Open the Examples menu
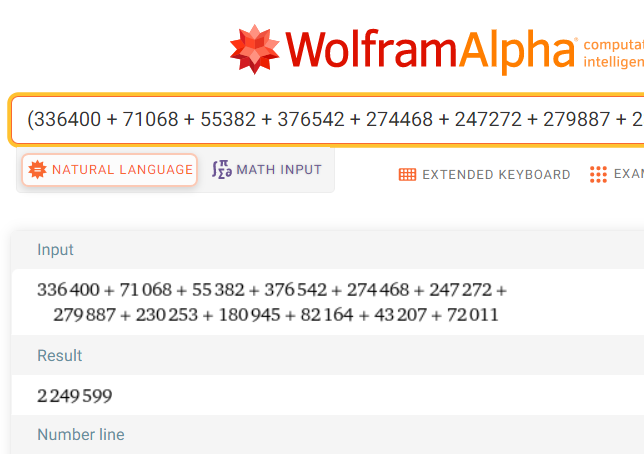This screenshot has height=454, width=644. click(x=627, y=174)
